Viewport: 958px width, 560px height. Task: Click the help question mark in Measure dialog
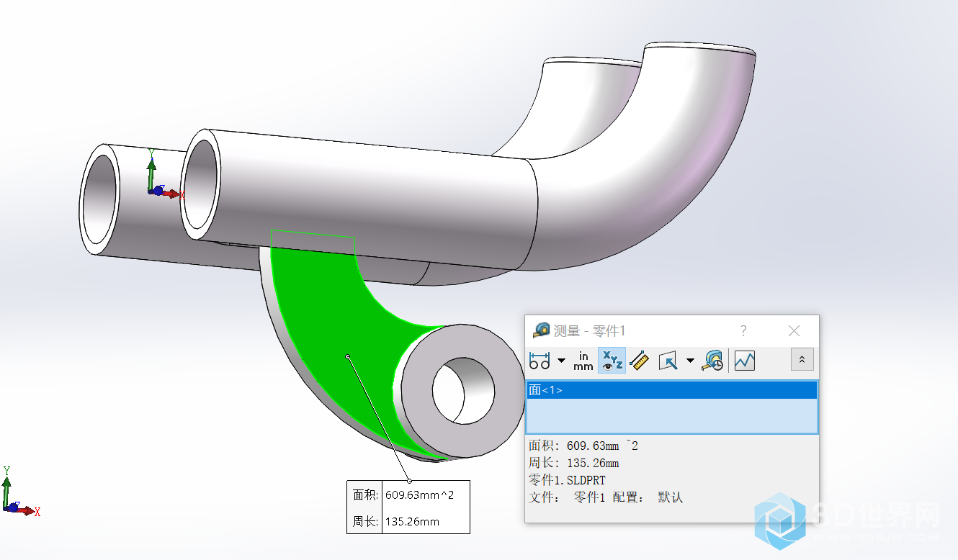[743, 330]
